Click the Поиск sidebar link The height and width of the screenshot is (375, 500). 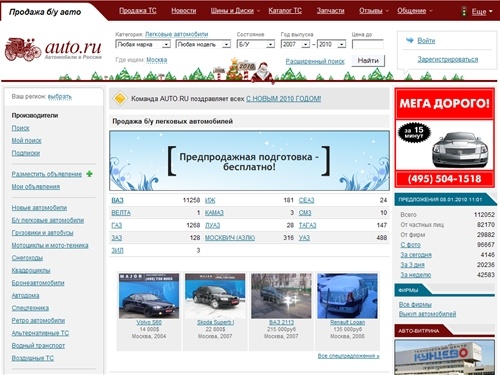click(x=21, y=128)
